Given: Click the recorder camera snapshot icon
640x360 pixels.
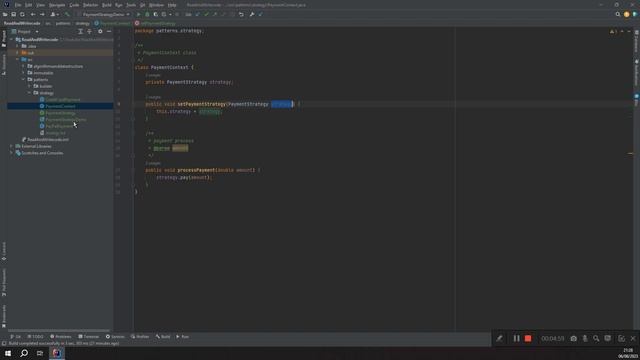Looking at the screenshot, I should pyautogui.click(x=573, y=338).
